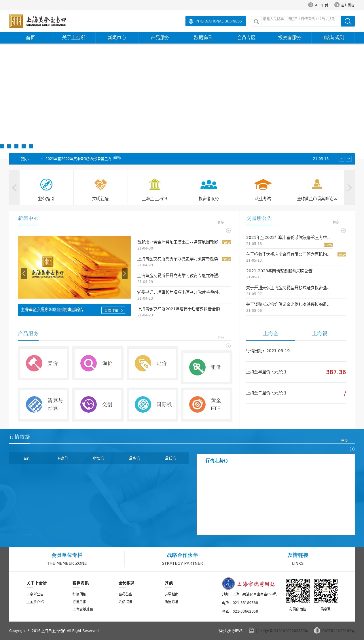
Task: Select fifth banner slide indicator
Action: (x=31, y=146)
